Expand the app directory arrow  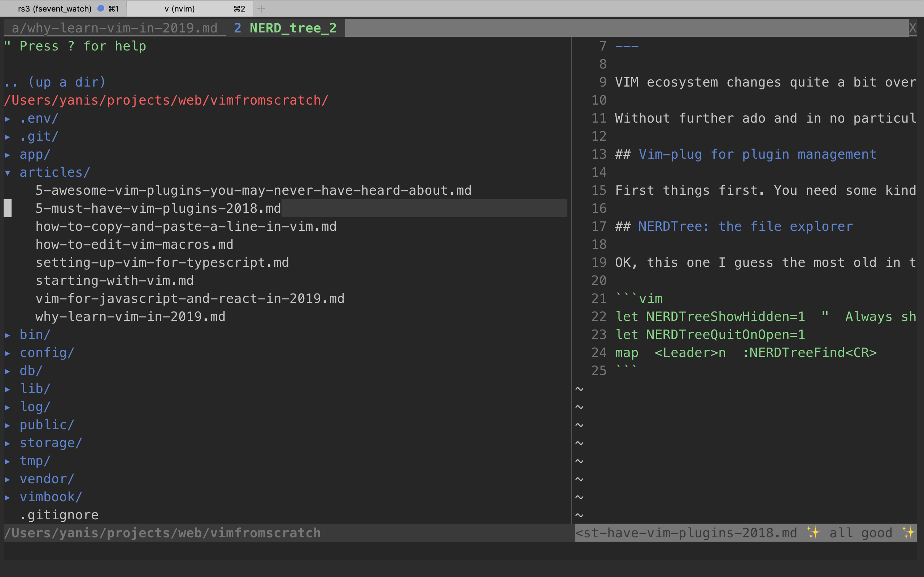[8, 155]
